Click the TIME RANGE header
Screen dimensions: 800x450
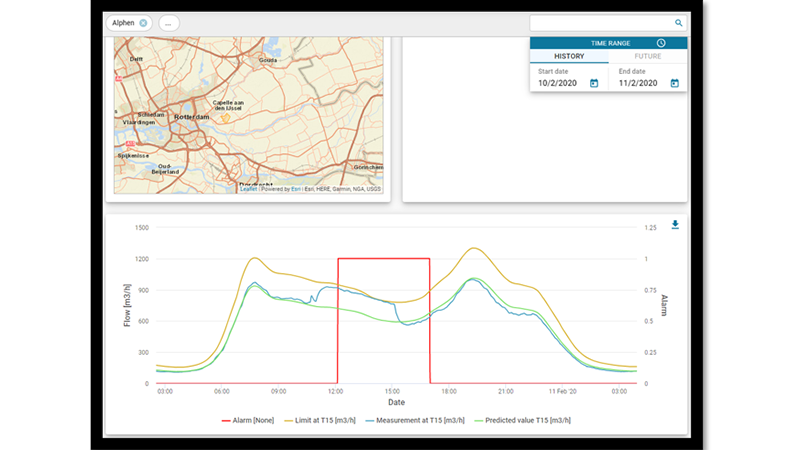coord(610,43)
